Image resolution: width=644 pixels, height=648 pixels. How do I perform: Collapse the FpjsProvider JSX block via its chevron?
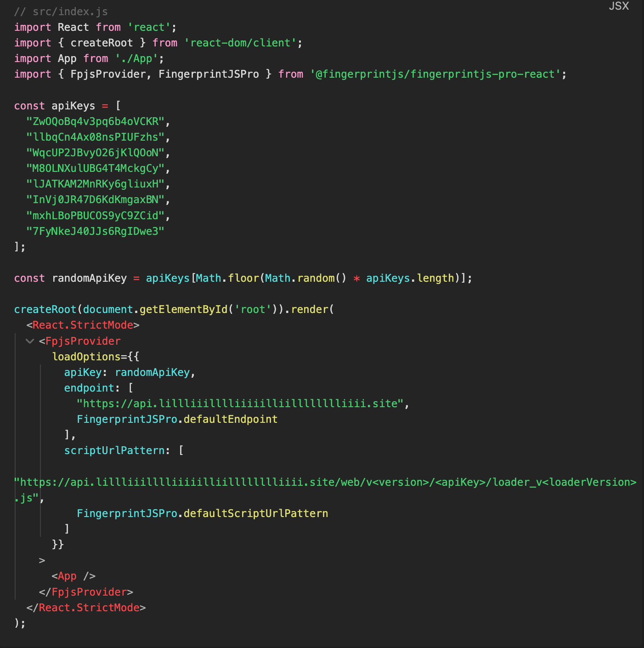[29, 341]
